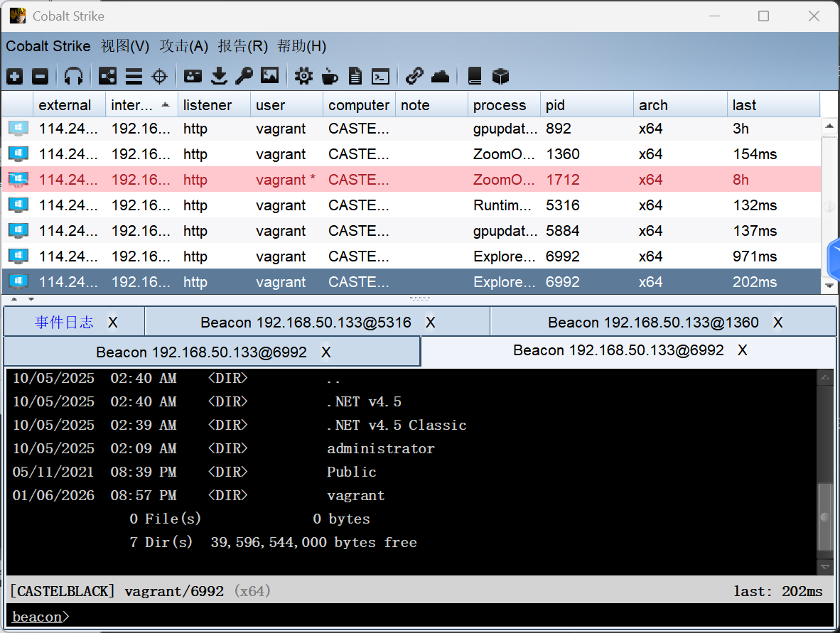
Task: Switch to the 事件日志 tab
Action: [64, 323]
